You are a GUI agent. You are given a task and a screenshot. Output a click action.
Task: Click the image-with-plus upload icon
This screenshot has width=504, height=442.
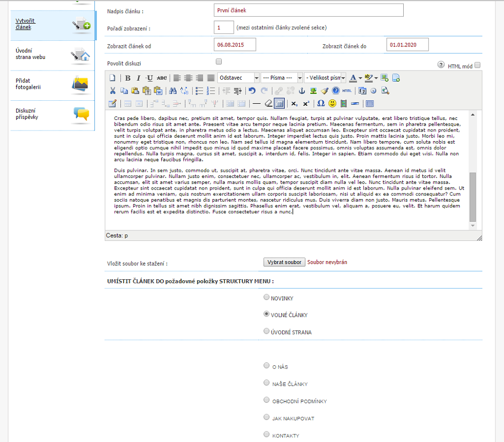point(385,78)
